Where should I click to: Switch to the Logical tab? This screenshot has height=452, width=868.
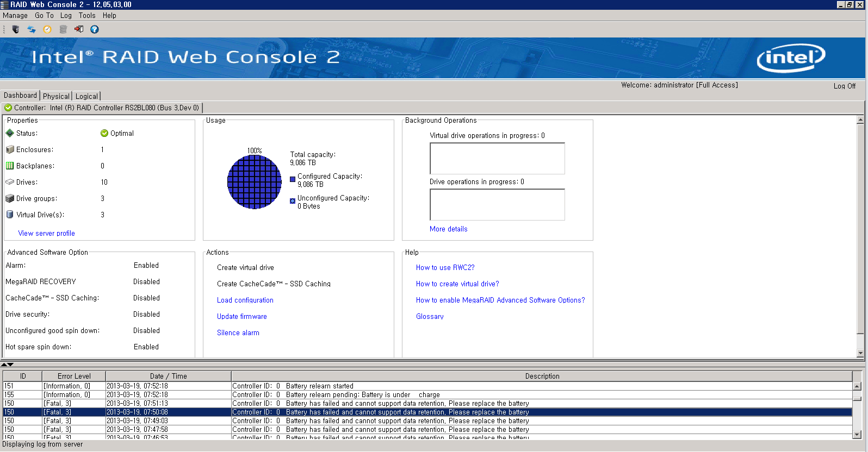86,96
